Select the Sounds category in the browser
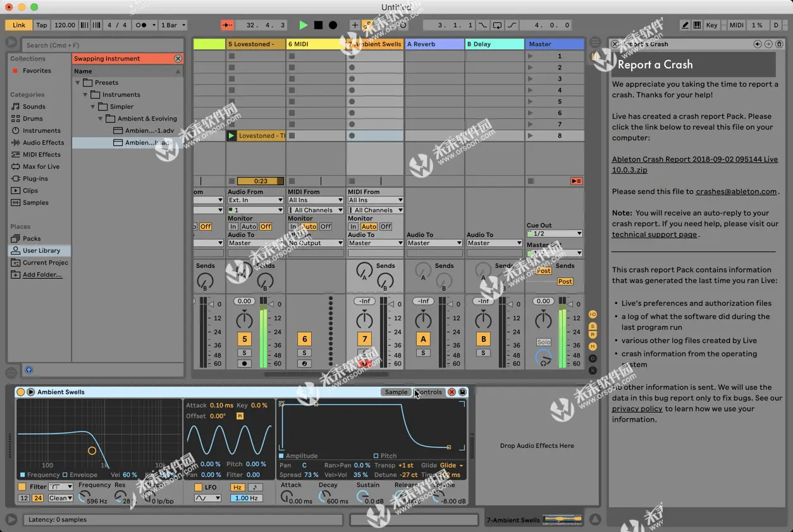 click(x=34, y=106)
